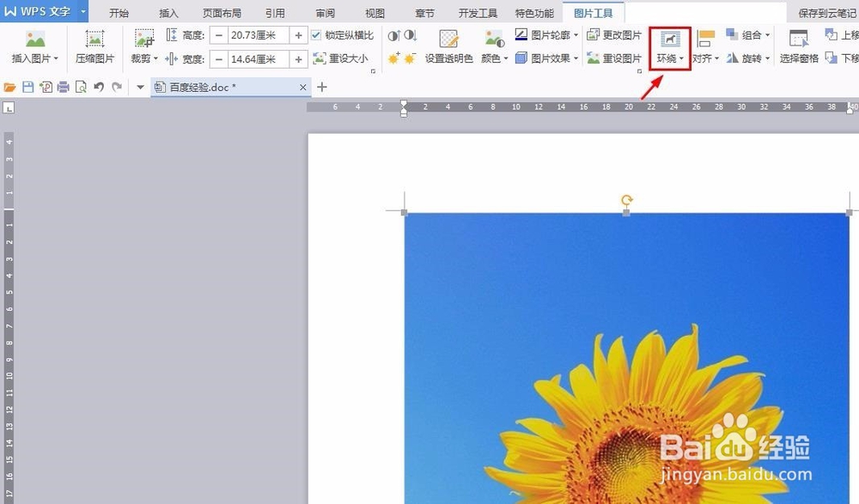Click the Insert Picture (插入图片) icon
This screenshot has width=859, height=504.
[x=35, y=39]
